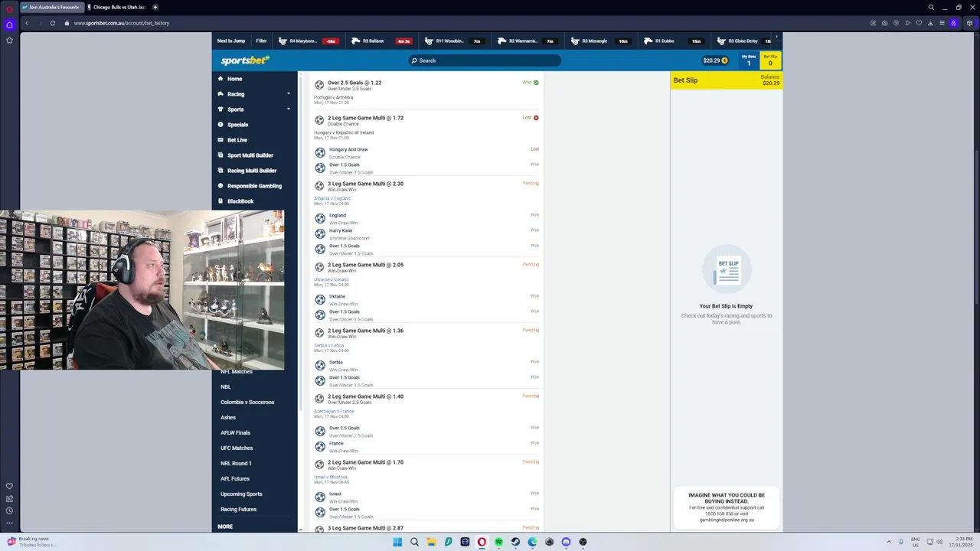Click 2 Leg Same Game Multi @ 1.70
Screen dimensions: 980x551
click(x=365, y=462)
